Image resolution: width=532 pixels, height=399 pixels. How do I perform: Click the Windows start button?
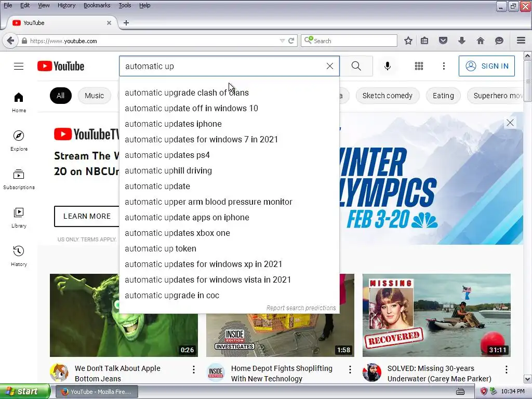click(x=25, y=392)
